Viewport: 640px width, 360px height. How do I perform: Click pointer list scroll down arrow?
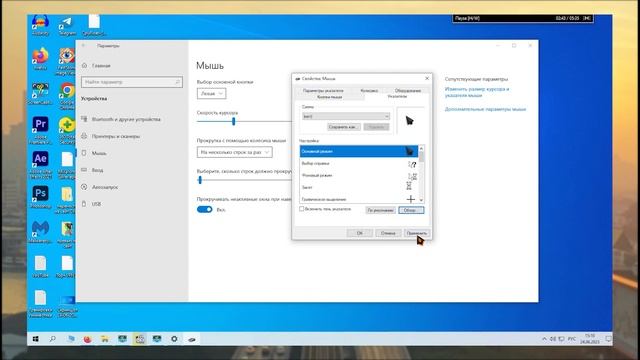tap(421, 200)
